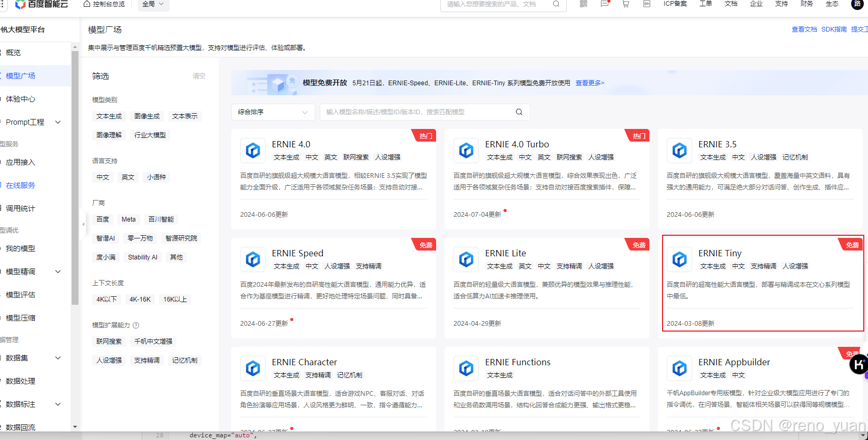Click the ERNIE Lite model logo
Screen dimensions: 868x440
(466, 259)
